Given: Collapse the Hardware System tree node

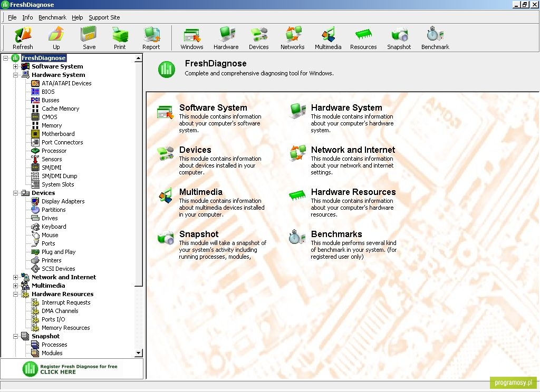Looking at the screenshot, I should pos(15,75).
